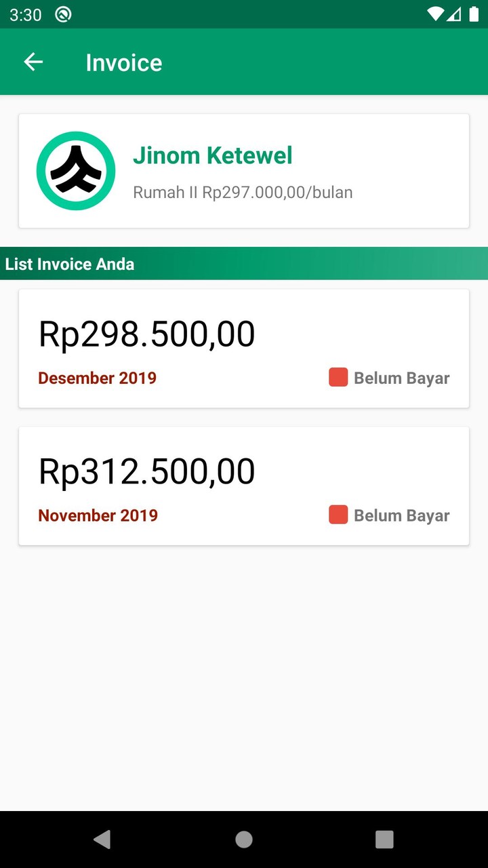Tap the back arrow in Invoice header
Image resolution: width=488 pixels, height=868 pixels.
click(33, 62)
